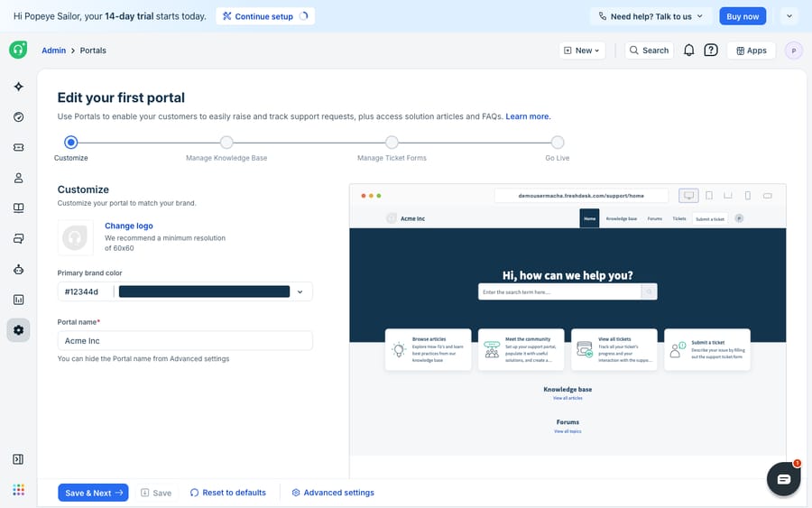Open the notifications bell icon
The image size is (812, 508).
click(688, 51)
